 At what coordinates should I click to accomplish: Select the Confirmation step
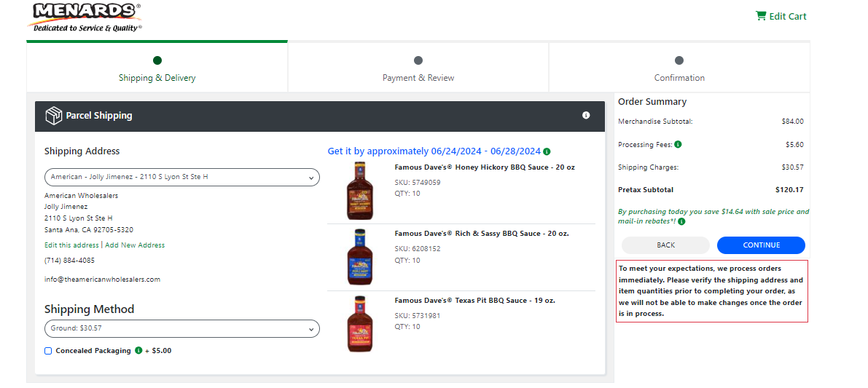[x=679, y=68]
